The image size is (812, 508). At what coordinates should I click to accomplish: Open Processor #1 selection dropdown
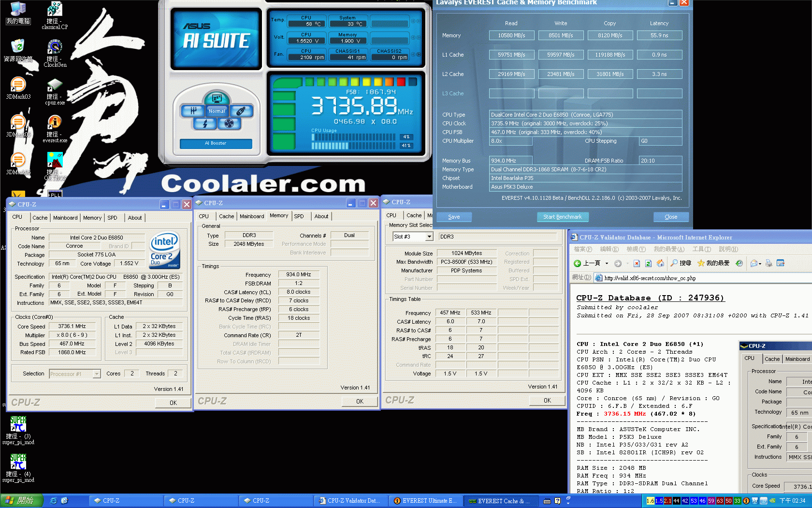pyautogui.click(x=97, y=374)
